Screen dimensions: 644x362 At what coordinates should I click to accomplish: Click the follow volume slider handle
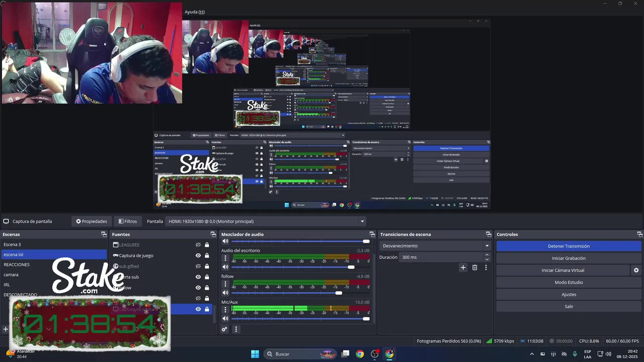coord(339,293)
